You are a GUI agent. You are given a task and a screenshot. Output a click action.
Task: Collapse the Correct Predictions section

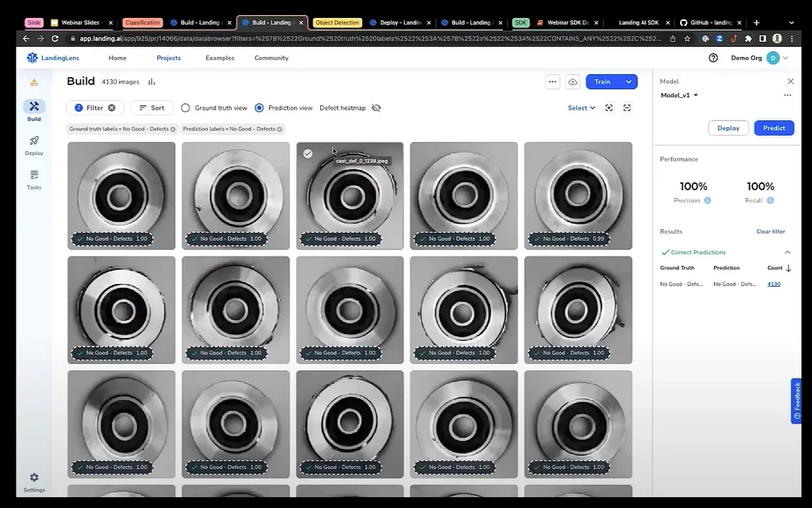click(x=787, y=252)
